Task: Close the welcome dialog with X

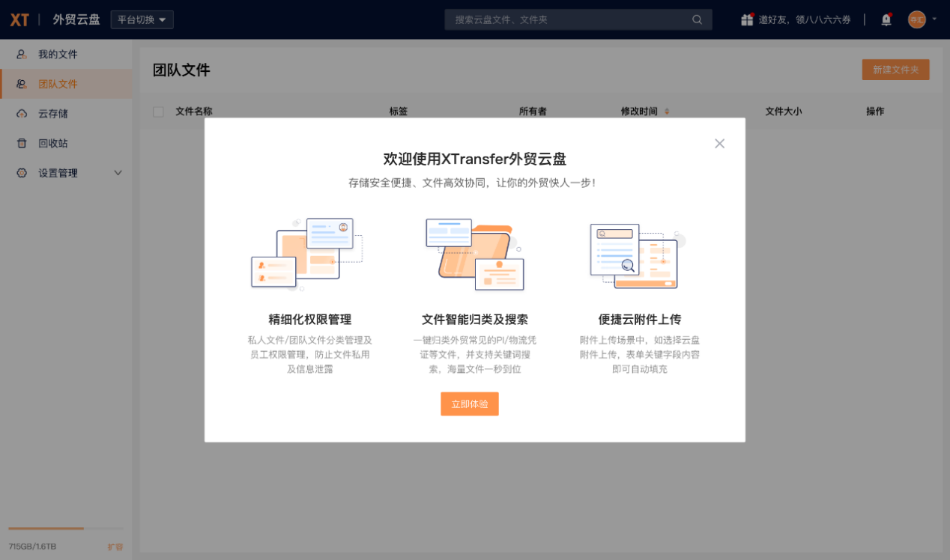Action: click(x=719, y=144)
